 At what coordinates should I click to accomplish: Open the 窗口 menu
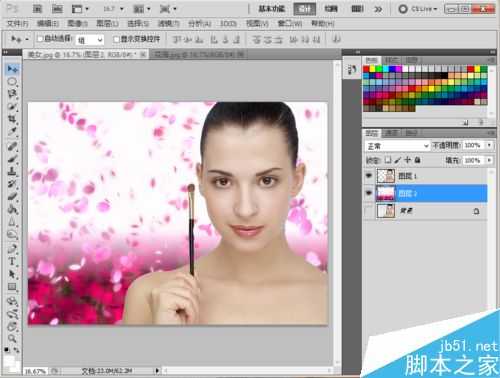(290, 23)
